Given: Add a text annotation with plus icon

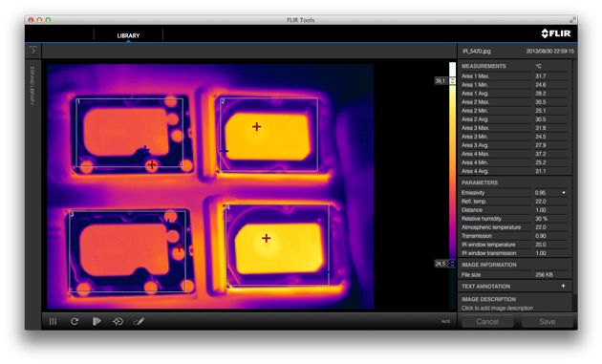Looking at the screenshot, I should click(563, 286).
